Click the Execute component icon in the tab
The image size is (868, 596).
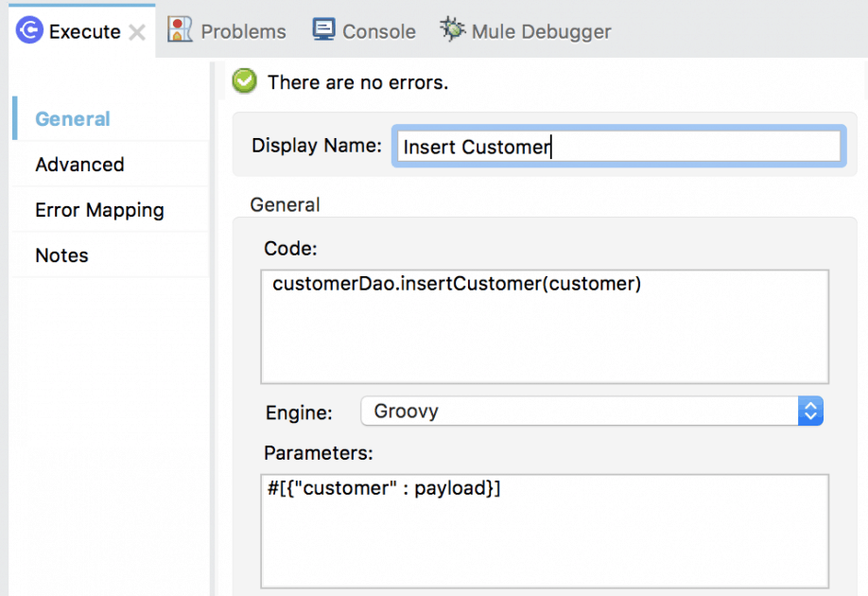pos(28,31)
